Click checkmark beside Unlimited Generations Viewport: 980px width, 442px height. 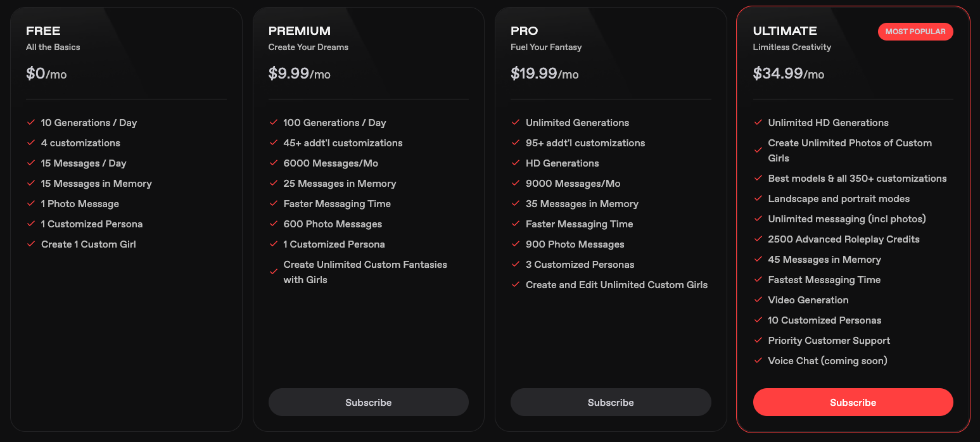(516, 122)
